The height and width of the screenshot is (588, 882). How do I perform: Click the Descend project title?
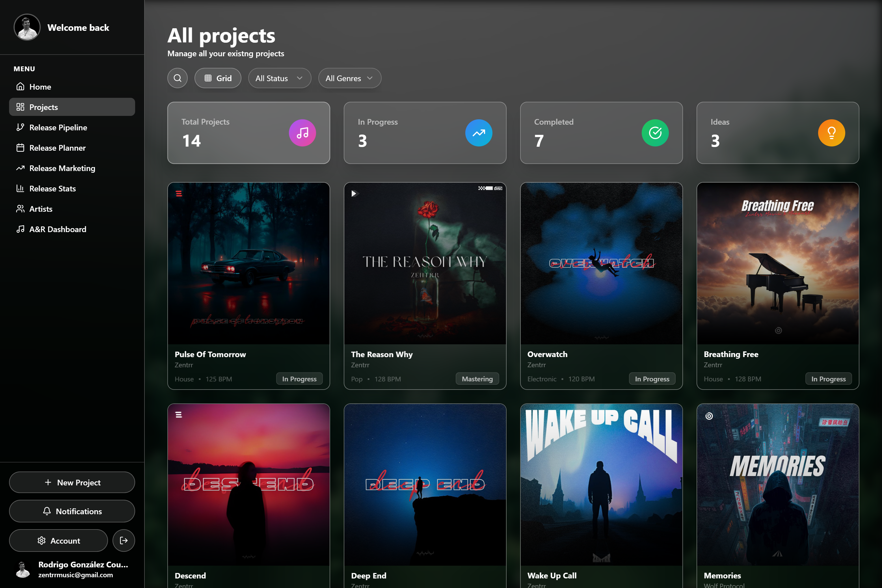pos(190,575)
